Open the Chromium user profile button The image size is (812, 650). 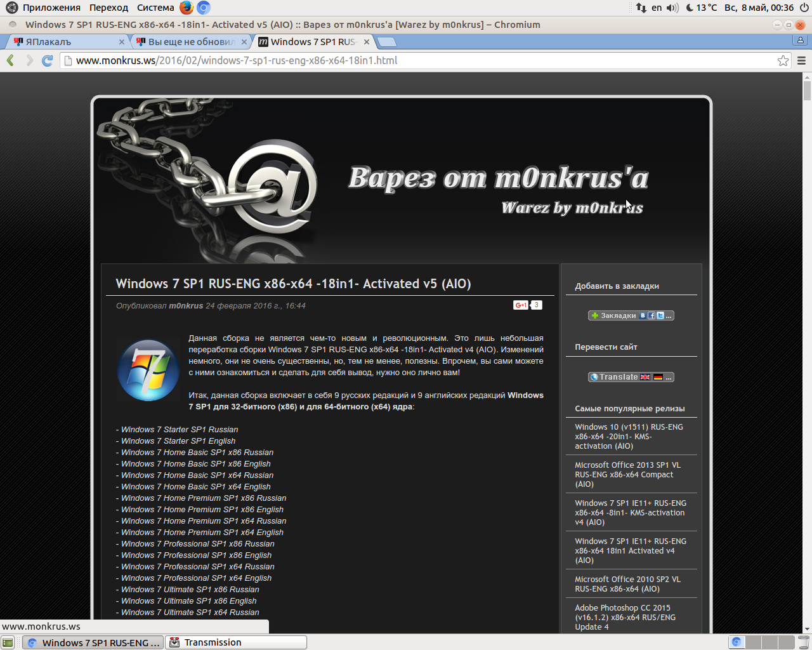(x=801, y=40)
